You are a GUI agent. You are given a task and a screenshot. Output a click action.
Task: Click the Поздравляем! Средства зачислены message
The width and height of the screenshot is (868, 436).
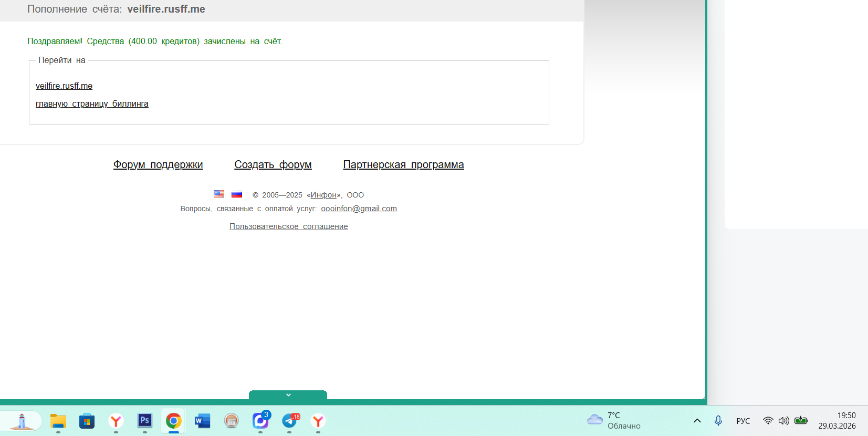tap(154, 41)
